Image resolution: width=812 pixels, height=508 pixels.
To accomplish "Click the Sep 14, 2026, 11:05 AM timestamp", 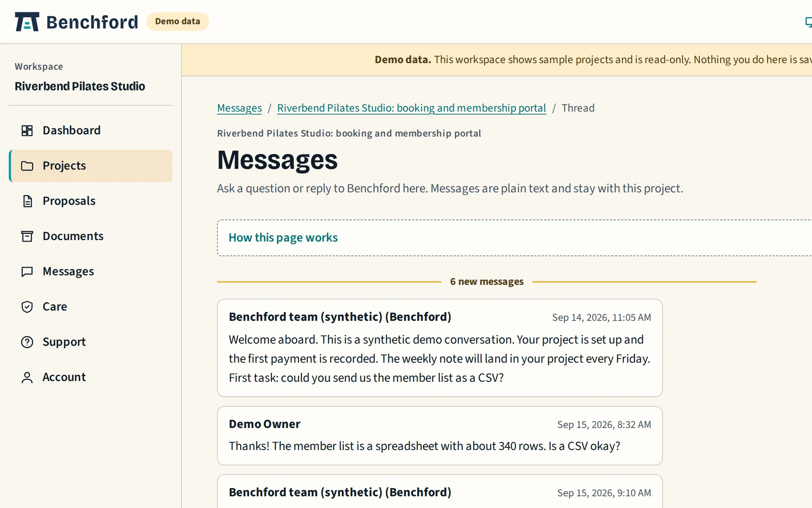I will [601, 317].
